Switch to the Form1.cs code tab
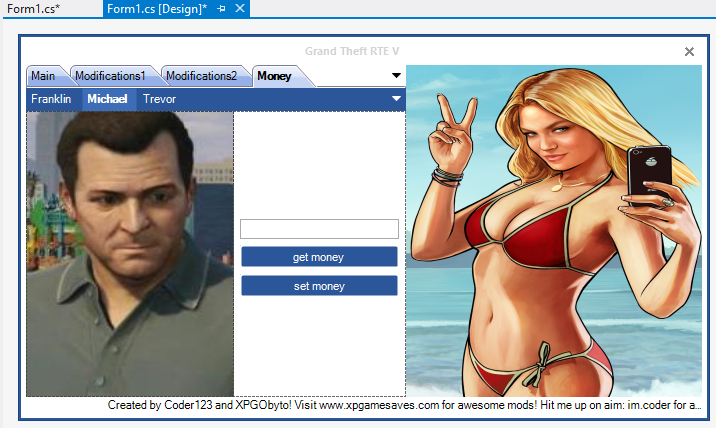The height and width of the screenshot is (428, 716). 34,8
